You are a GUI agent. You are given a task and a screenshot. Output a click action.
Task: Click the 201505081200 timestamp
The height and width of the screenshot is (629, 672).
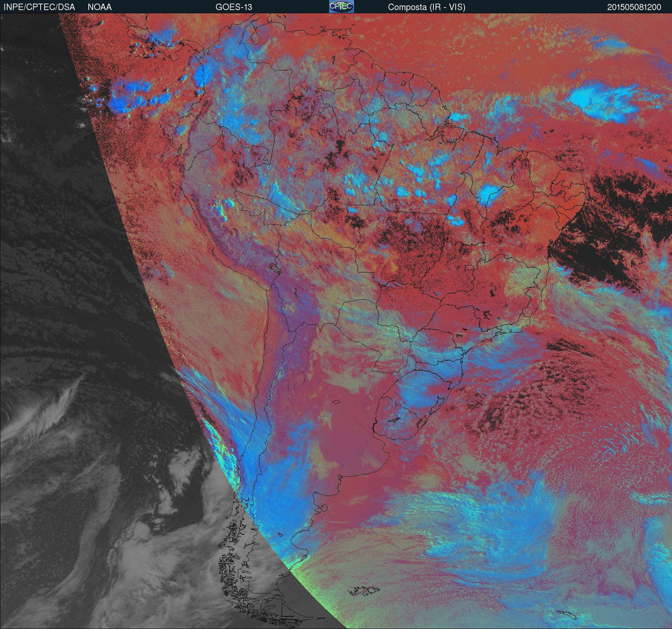(x=634, y=7)
